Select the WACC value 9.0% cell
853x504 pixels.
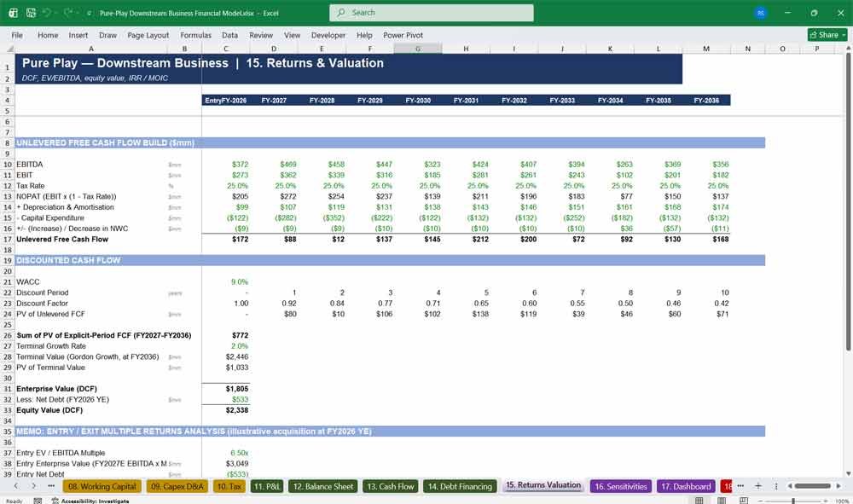(225, 282)
